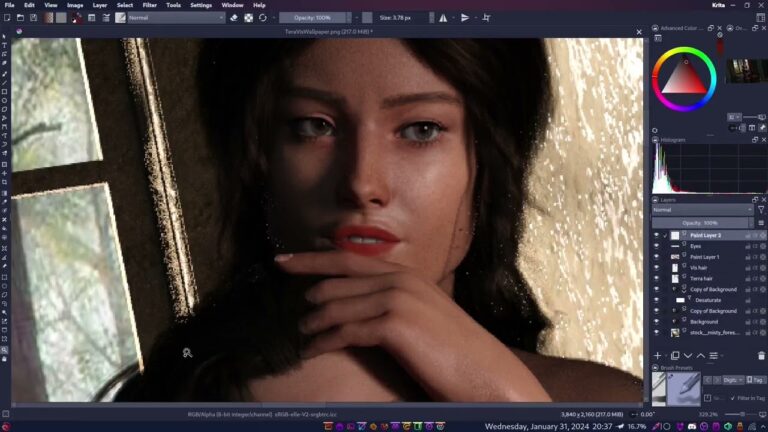This screenshot has height=432, width=768.
Task: Move the layer down with arrow icon
Action: [x=688, y=356]
